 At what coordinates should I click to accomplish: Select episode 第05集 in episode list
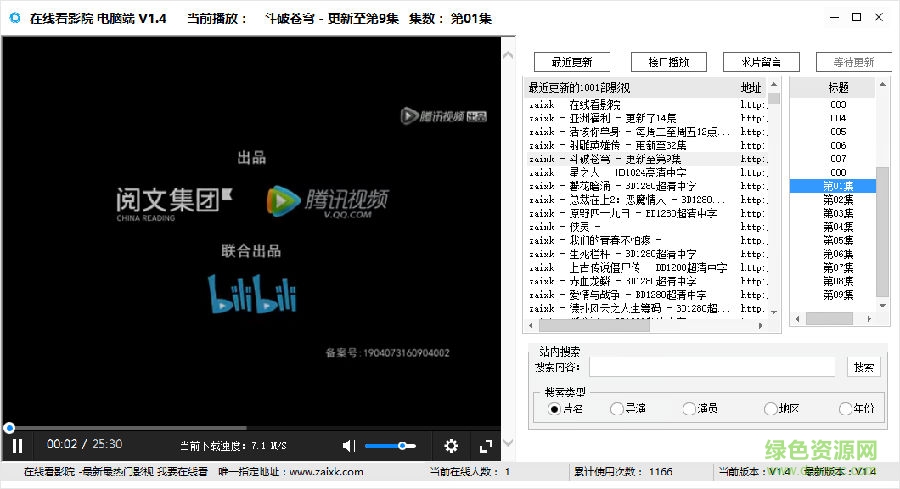(x=837, y=240)
